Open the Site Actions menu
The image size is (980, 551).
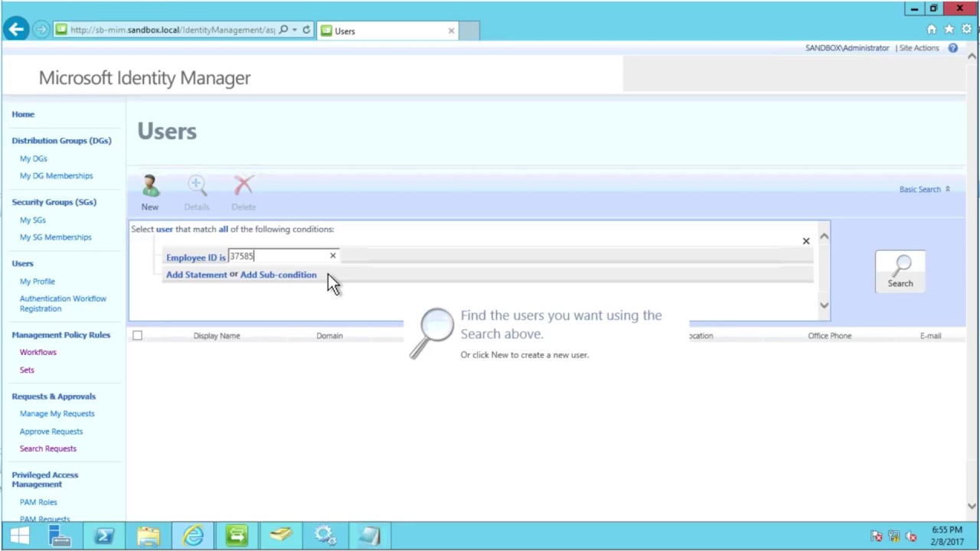click(919, 47)
